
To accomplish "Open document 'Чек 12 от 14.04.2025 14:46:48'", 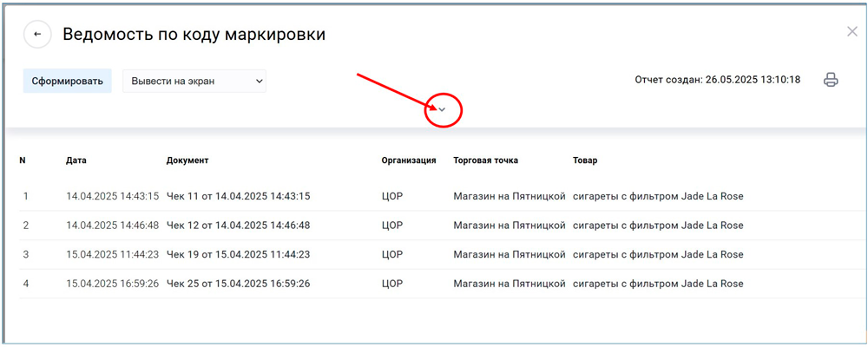I will pos(238,226).
